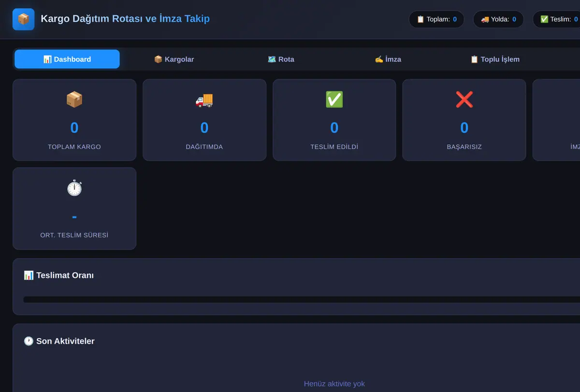The width and height of the screenshot is (580, 392).
Task: Click the zero value on Teslim Edildi card
Action: coord(334,128)
